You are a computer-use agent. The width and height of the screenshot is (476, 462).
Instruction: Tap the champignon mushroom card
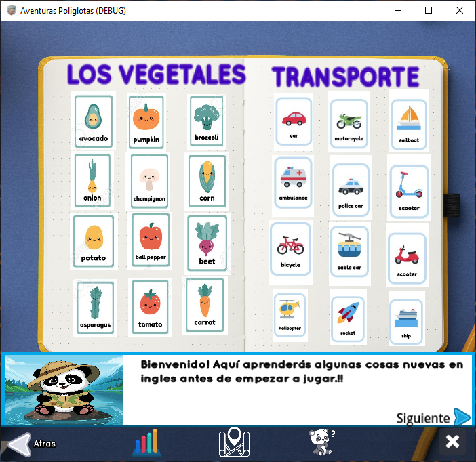coord(148,182)
